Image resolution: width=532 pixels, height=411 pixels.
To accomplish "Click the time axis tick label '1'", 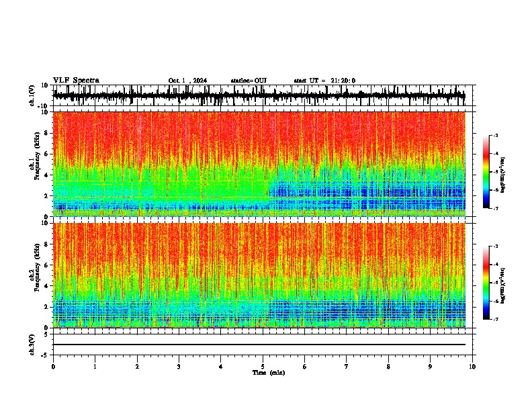I will pos(95,367).
